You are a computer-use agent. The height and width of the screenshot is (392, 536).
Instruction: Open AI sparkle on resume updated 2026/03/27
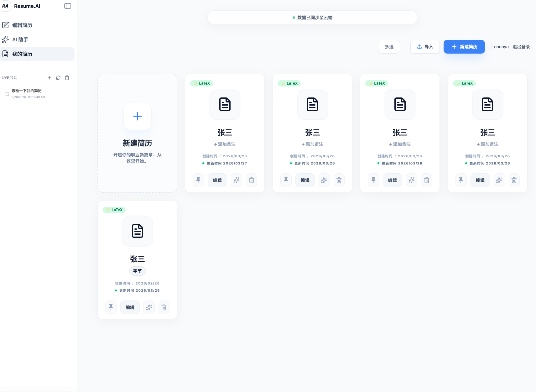click(x=237, y=180)
